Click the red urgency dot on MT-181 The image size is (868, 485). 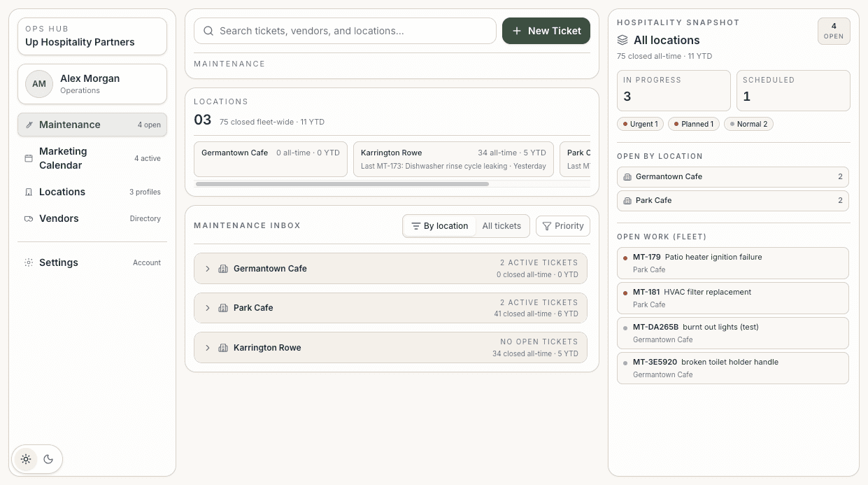point(625,293)
